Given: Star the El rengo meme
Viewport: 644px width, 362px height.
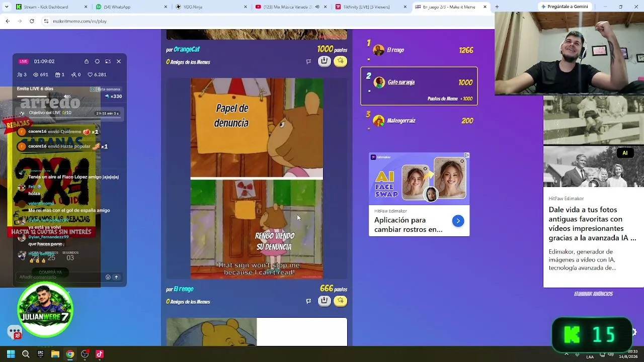Looking at the screenshot, I should point(341,301).
